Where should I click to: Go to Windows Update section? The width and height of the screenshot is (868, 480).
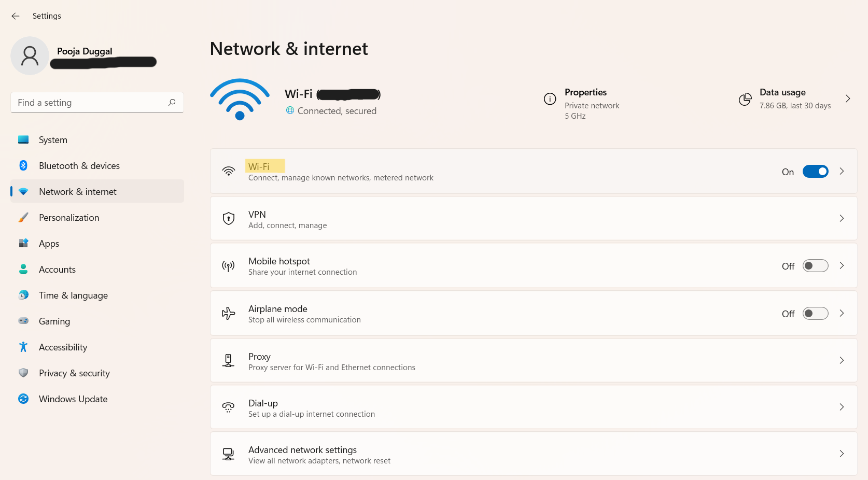[73, 399]
